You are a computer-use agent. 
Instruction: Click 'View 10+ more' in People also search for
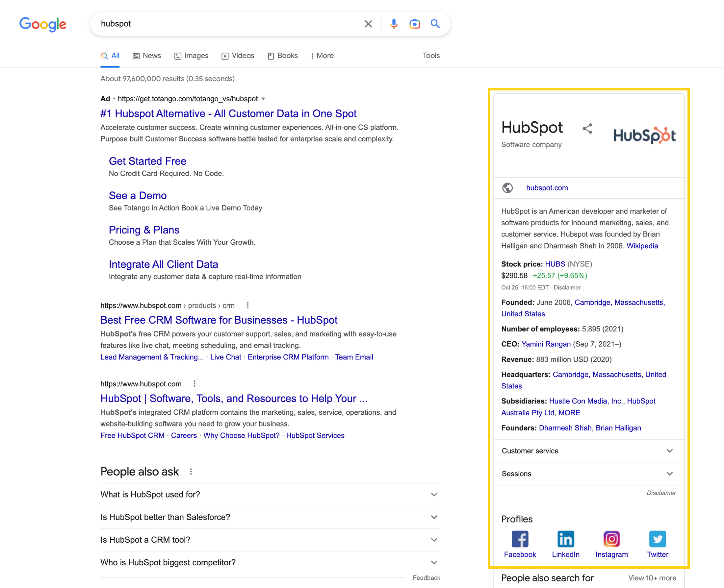(x=652, y=578)
